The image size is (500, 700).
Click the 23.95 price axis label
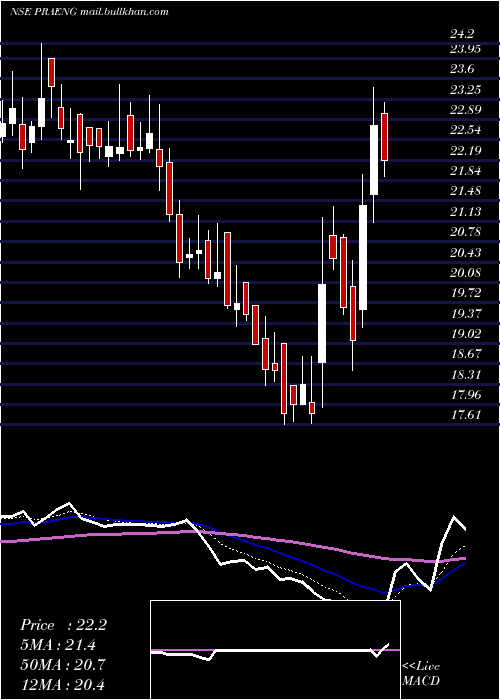[465, 49]
